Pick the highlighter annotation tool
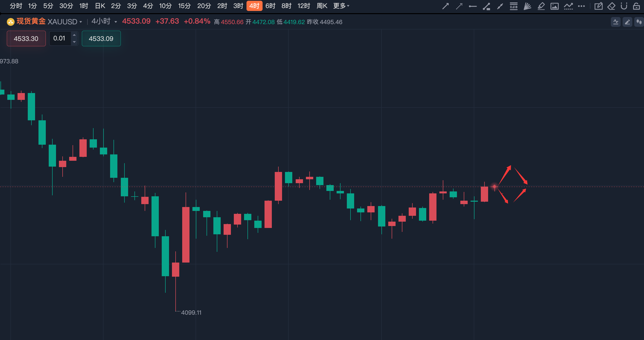This screenshot has width=644, height=340. pos(541,6)
